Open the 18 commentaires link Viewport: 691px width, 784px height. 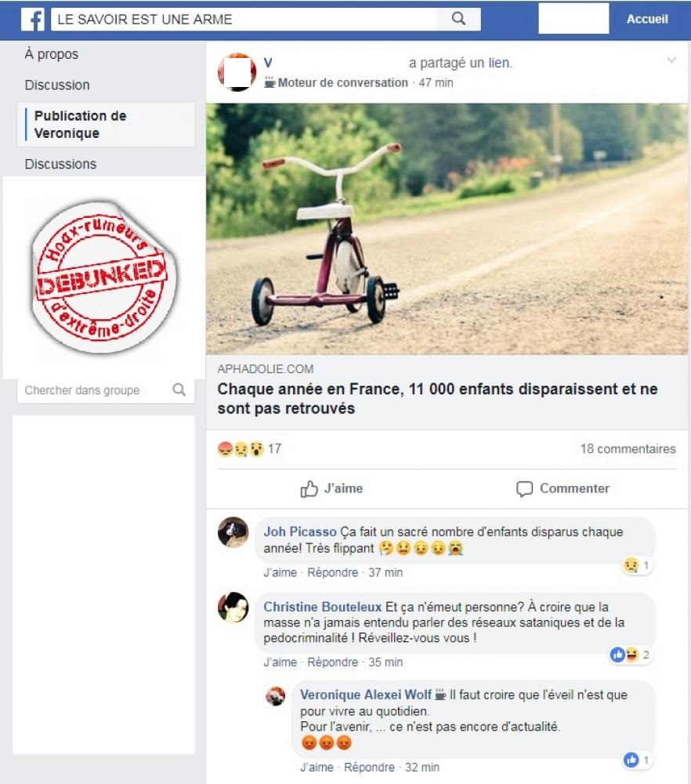(x=628, y=449)
